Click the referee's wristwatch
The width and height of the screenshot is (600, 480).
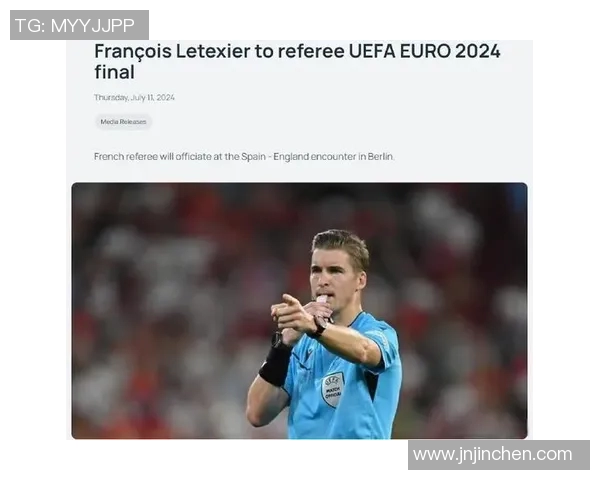coord(320,327)
